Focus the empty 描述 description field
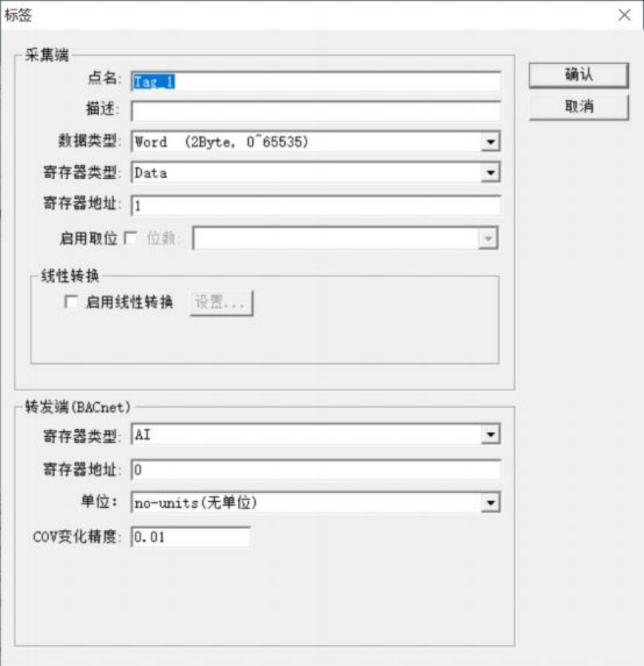 316,112
